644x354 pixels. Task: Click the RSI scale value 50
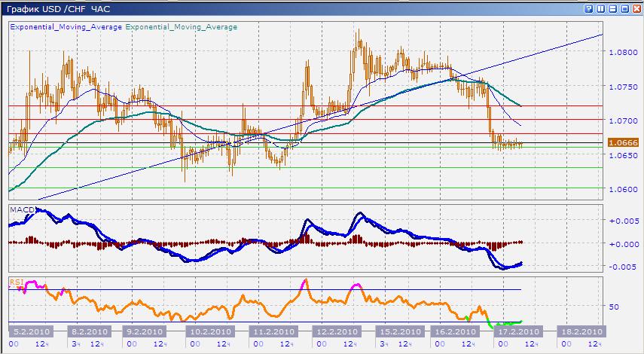point(614,307)
